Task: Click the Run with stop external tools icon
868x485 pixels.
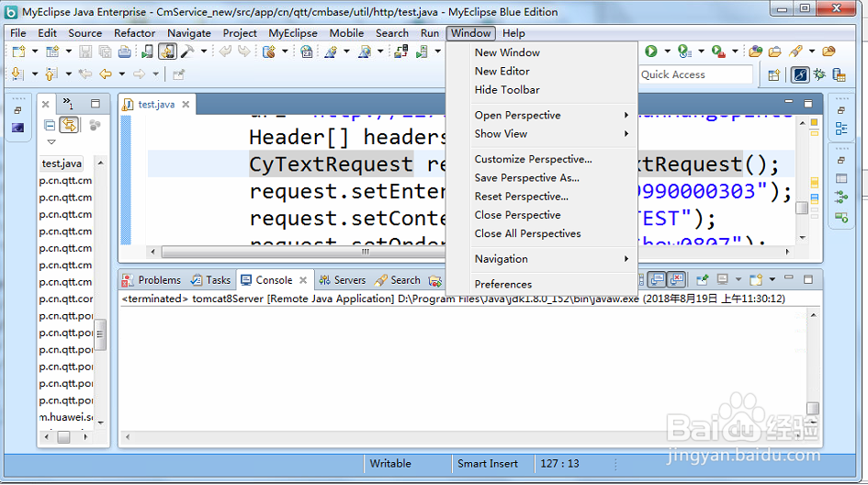Action: click(x=718, y=51)
